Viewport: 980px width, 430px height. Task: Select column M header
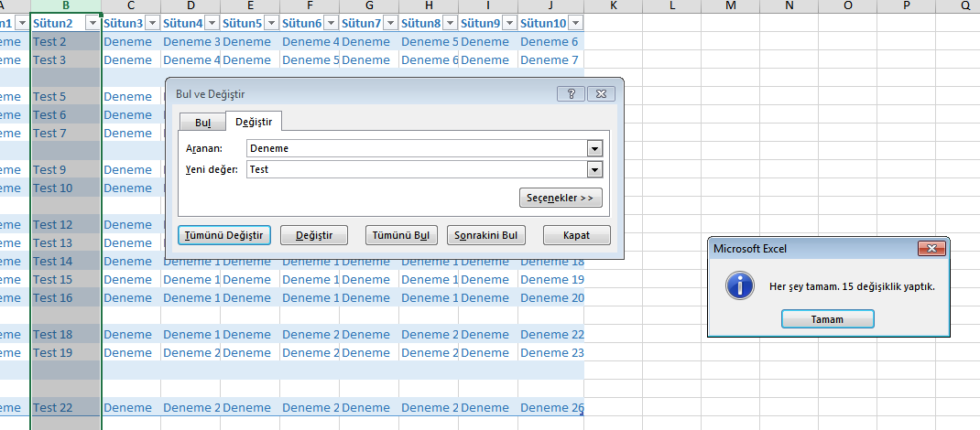pyautogui.click(x=731, y=5)
